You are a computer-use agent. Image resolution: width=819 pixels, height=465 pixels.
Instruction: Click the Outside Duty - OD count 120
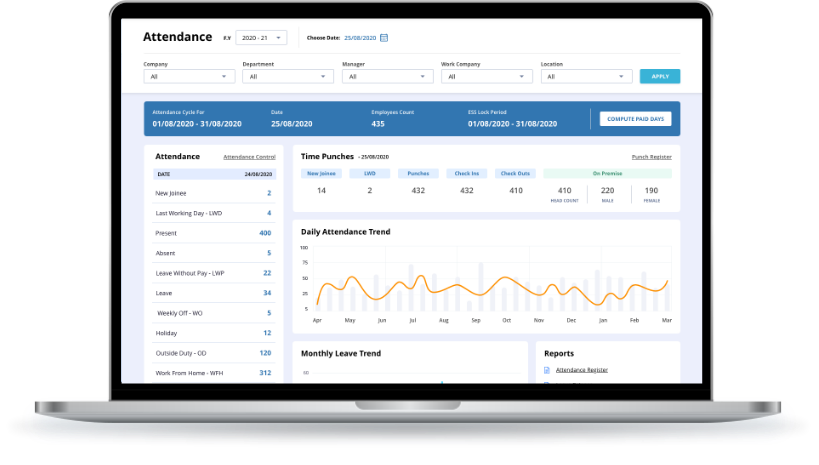click(265, 353)
